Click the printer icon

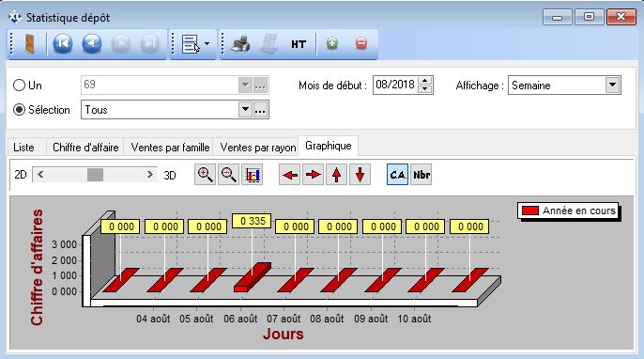coord(240,43)
